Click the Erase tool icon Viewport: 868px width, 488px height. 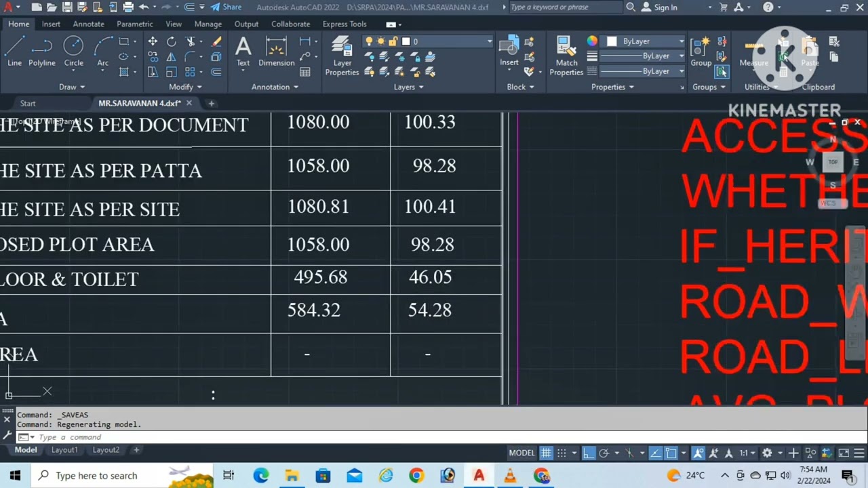(x=216, y=41)
